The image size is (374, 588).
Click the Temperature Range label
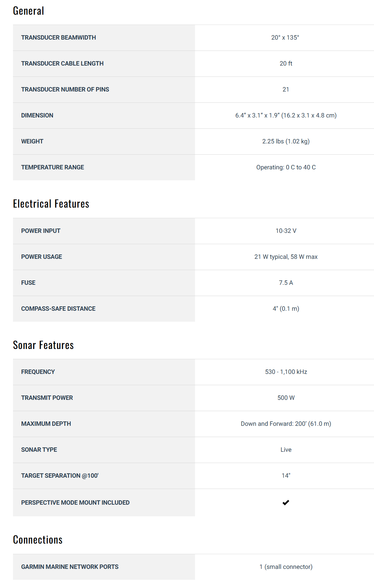(x=53, y=167)
